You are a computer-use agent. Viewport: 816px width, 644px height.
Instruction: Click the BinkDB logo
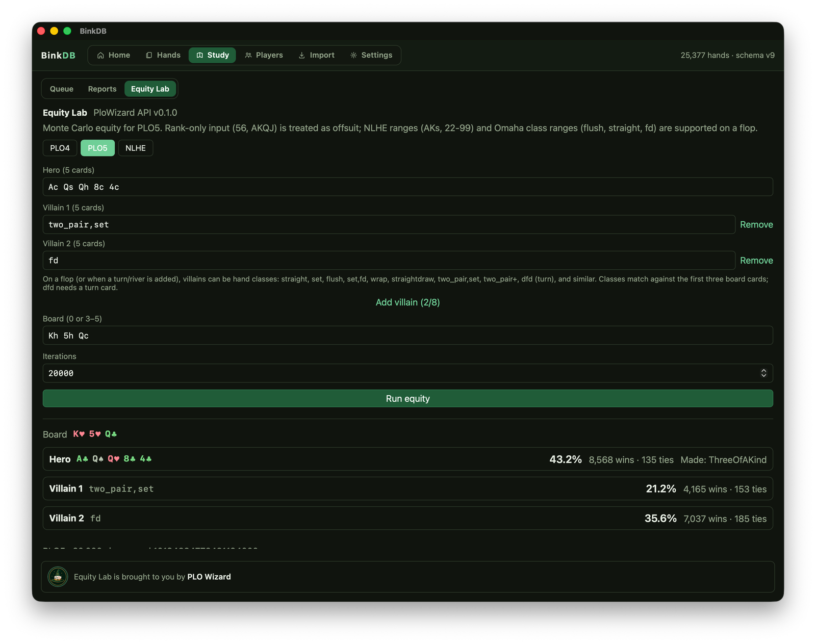coord(58,55)
